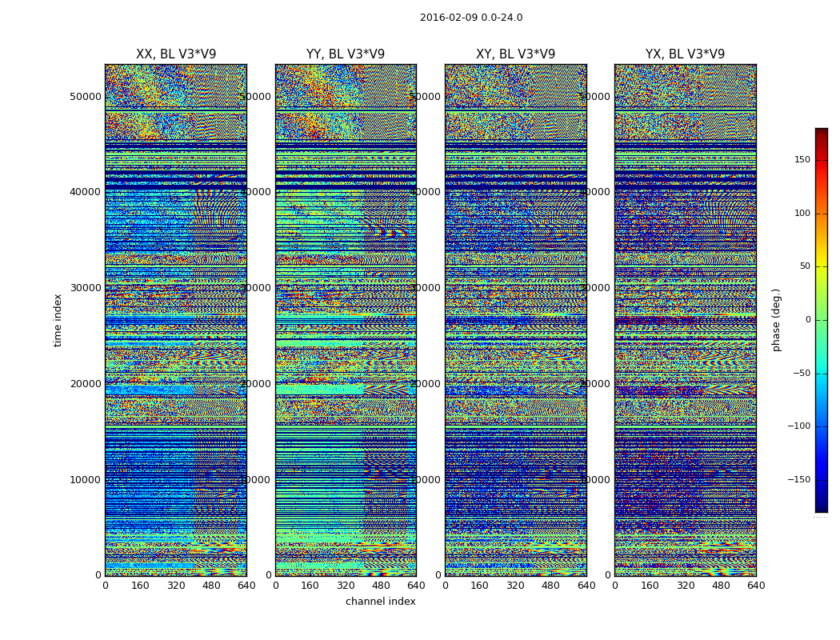Click the 0 tick label on the colorbar
Screen dimensions: 840x640
(x=807, y=320)
